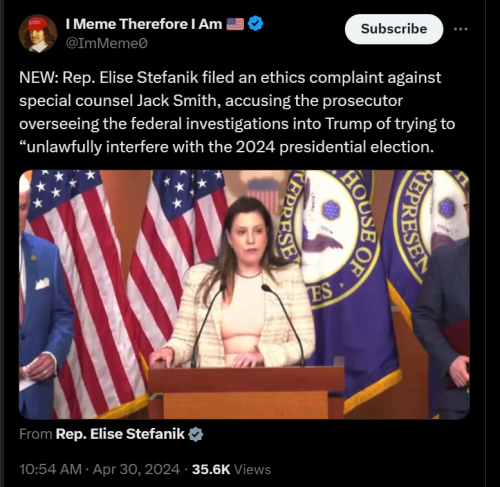Screen dimensions: 500x487
Task: Click the red cap on profile avatar
Action: [x=36, y=24]
